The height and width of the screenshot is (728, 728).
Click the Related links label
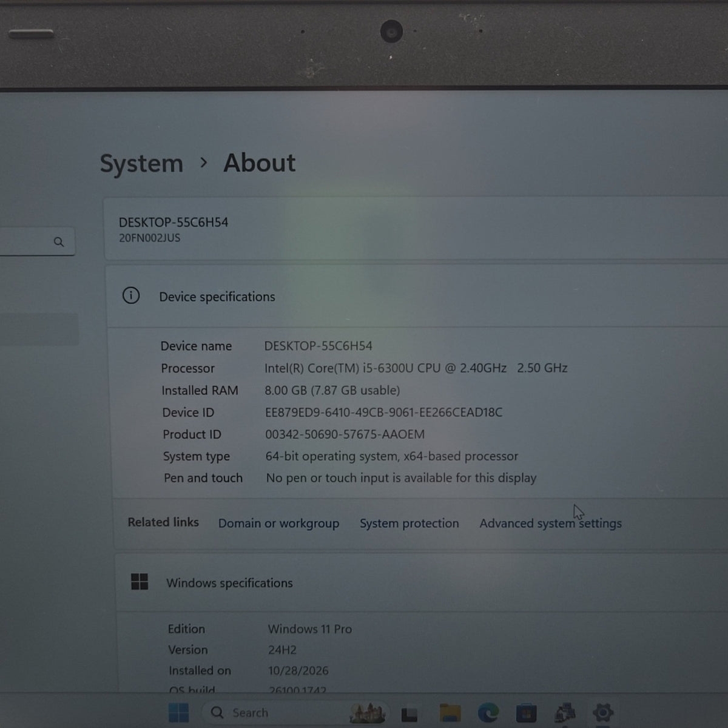click(163, 522)
